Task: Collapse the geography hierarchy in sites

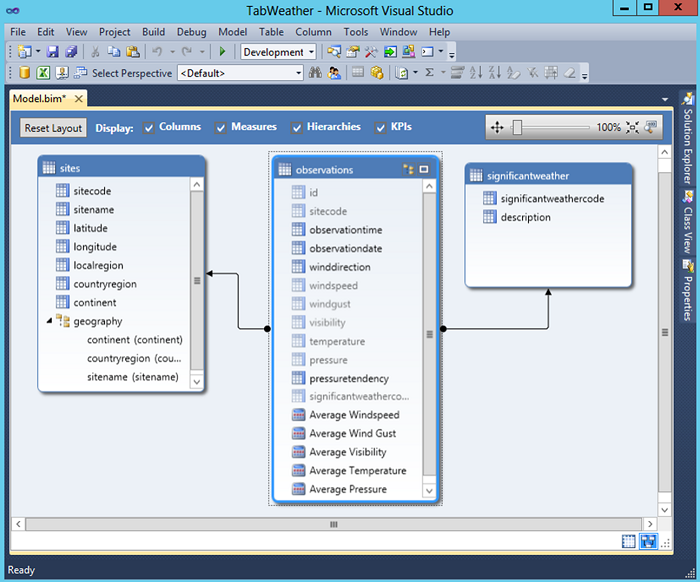Action: coord(49,321)
